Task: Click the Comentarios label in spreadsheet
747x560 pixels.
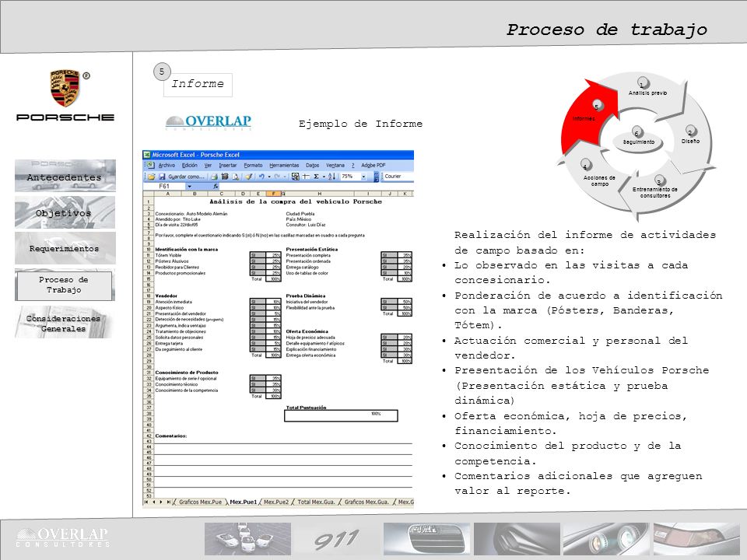Action: (171, 436)
